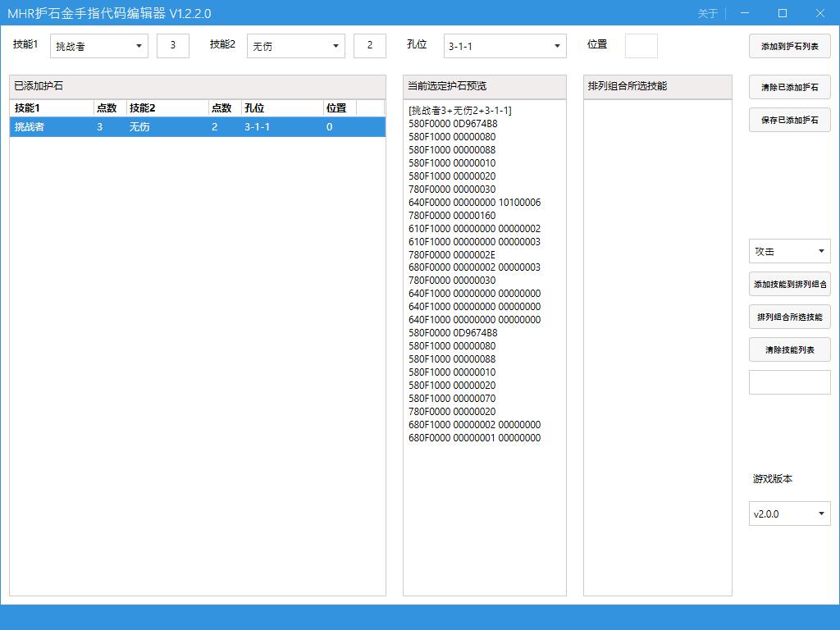The height and width of the screenshot is (630, 840).
Task: Click the 技能2 column header
Action: pos(167,107)
